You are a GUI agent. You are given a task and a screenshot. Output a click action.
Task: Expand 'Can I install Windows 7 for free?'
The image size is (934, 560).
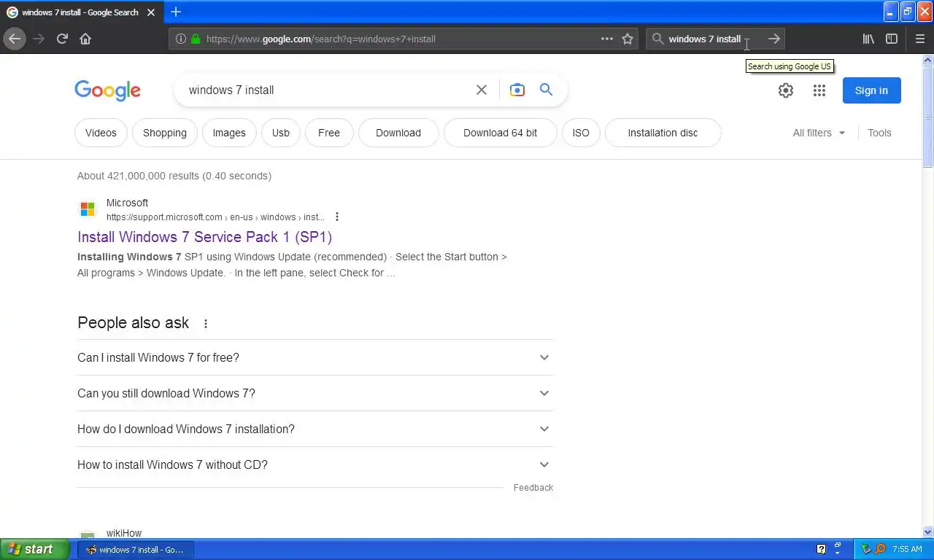[315, 357]
